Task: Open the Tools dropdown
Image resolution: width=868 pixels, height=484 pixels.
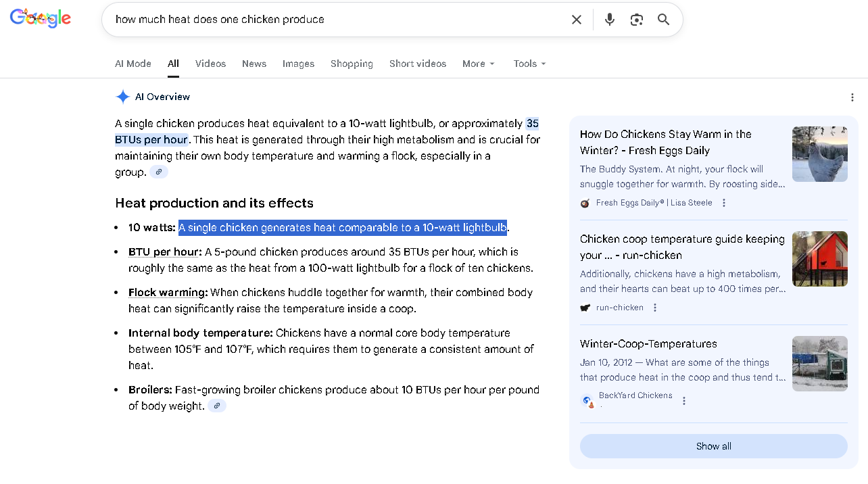Action: click(529, 64)
